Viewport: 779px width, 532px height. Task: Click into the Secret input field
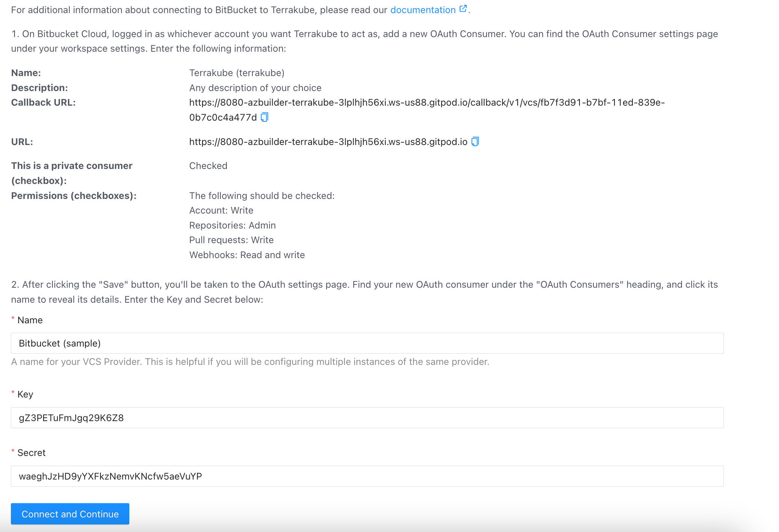(x=367, y=476)
